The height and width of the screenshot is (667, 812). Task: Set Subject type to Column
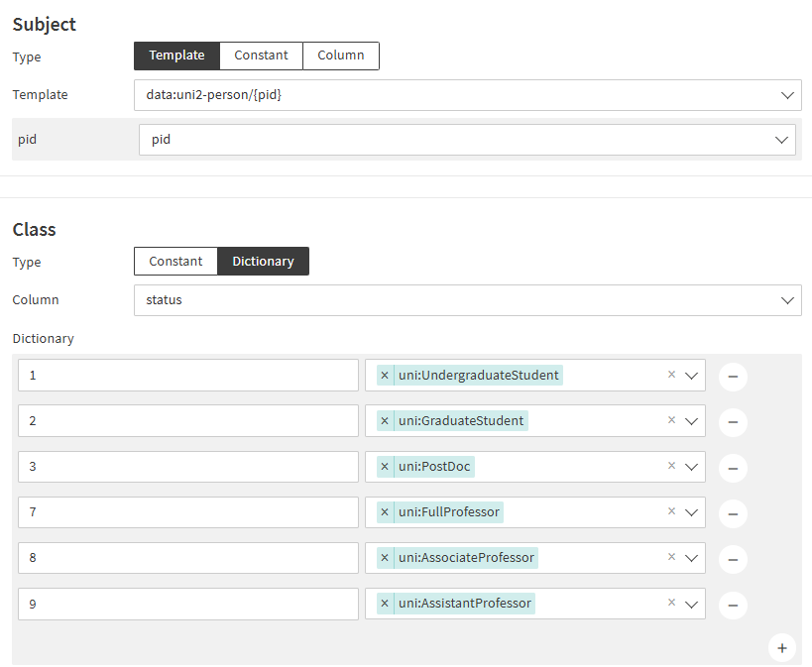point(340,56)
